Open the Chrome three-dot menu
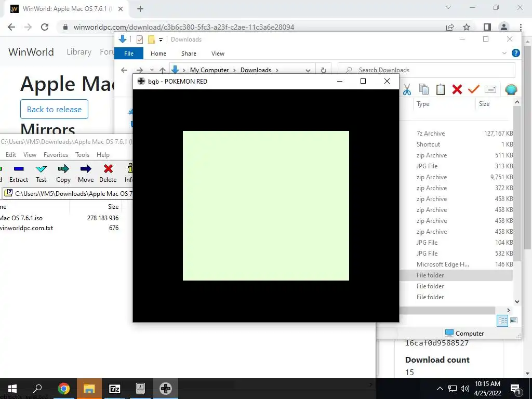 point(521,27)
